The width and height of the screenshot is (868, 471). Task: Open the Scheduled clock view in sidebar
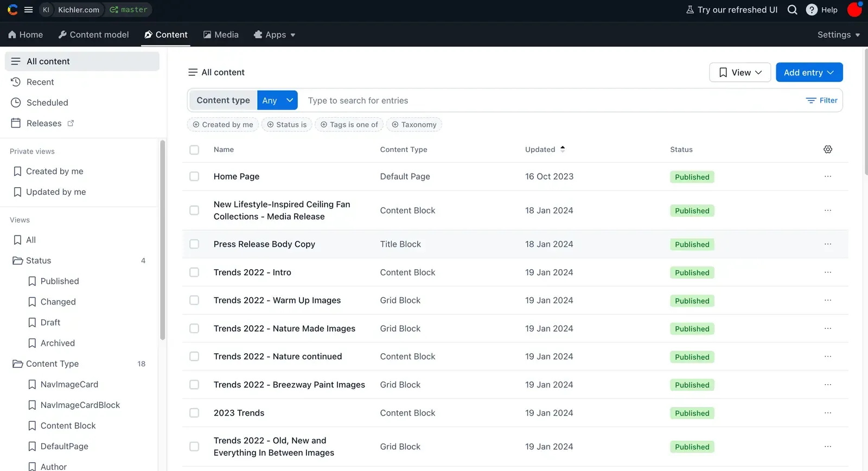point(47,103)
